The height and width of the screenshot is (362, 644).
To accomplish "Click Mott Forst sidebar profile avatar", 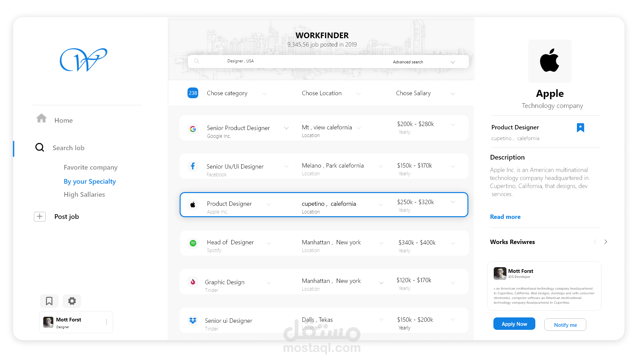I will coord(48,322).
